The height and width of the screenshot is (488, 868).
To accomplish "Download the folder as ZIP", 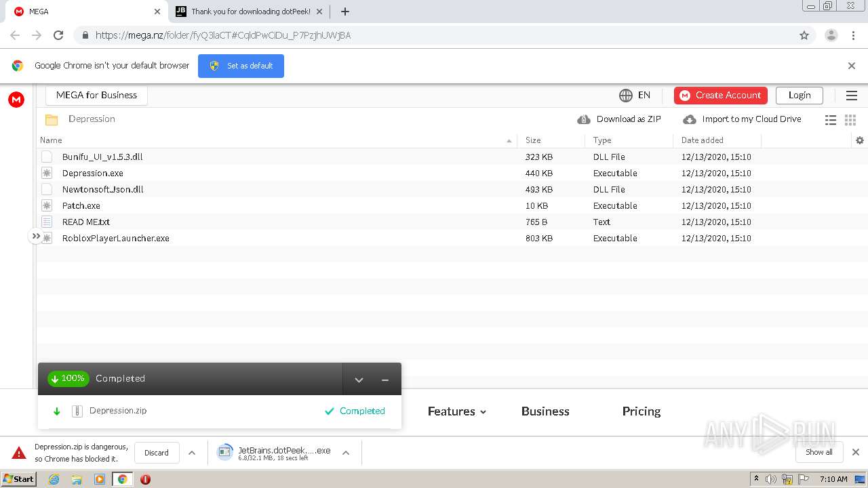I will point(619,119).
